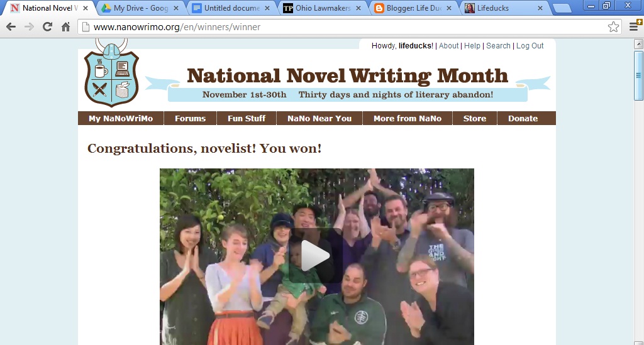Reload the page with refresh icon
The width and height of the screenshot is (644, 345).
click(47, 27)
